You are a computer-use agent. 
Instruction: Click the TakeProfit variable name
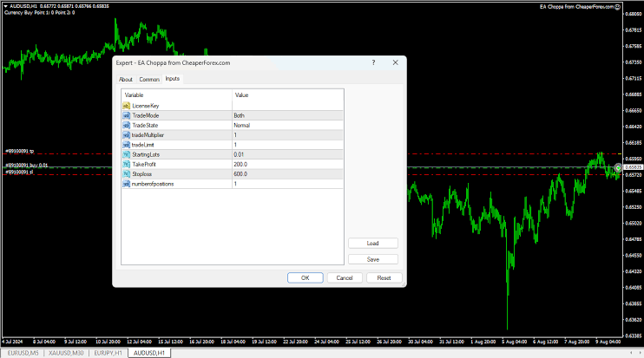pyautogui.click(x=144, y=165)
